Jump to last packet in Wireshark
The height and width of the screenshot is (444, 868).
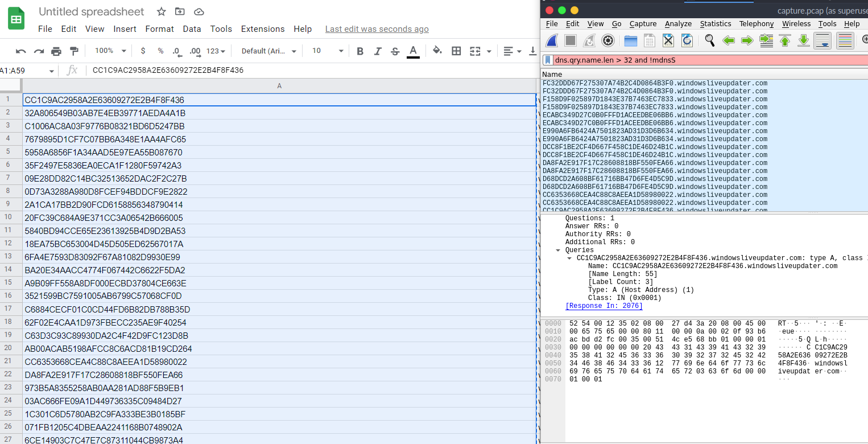point(804,40)
